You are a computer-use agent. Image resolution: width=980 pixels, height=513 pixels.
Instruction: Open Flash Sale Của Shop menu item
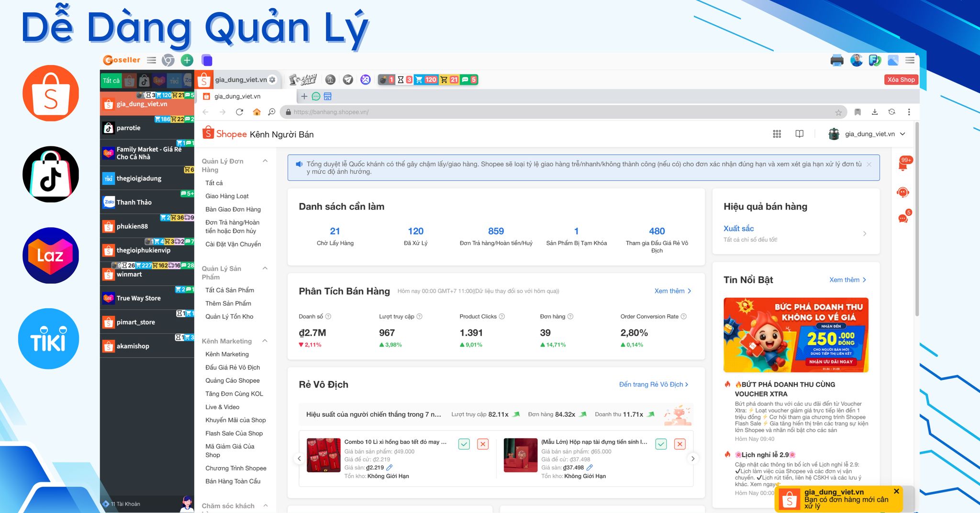tap(234, 433)
